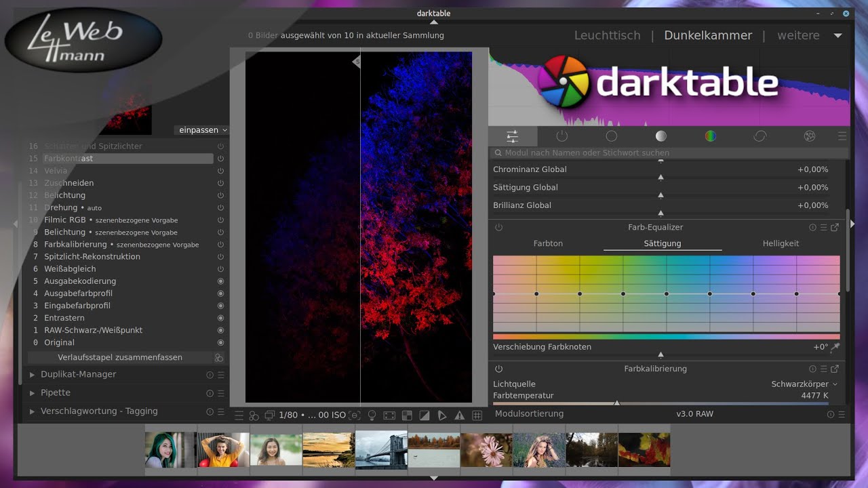Toggle power for Spitzlicht-Rekonstruktion history item
The image size is (868, 488).
tap(220, 257)
